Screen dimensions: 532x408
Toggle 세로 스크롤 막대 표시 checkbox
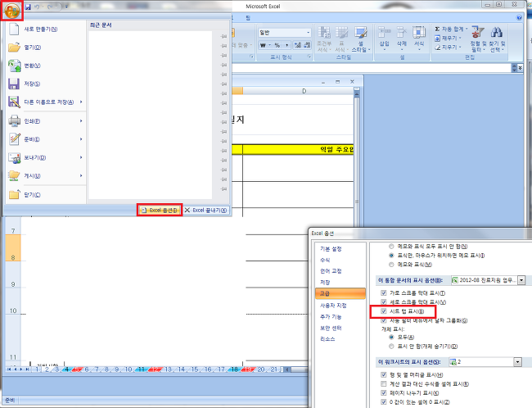click(384, 302)
